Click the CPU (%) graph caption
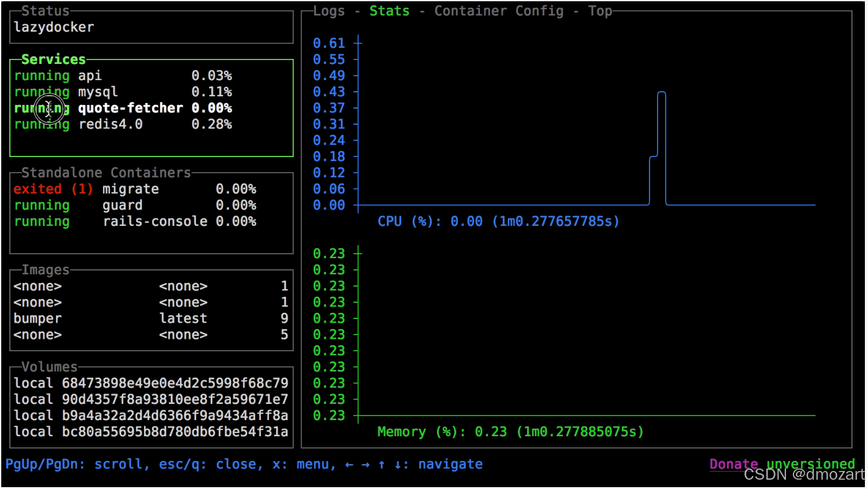 pyautogui.click(x=499, y=222)
